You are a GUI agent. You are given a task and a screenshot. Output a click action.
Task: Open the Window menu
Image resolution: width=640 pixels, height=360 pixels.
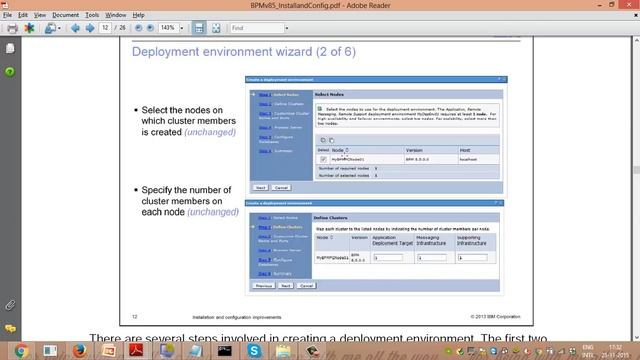116,15
